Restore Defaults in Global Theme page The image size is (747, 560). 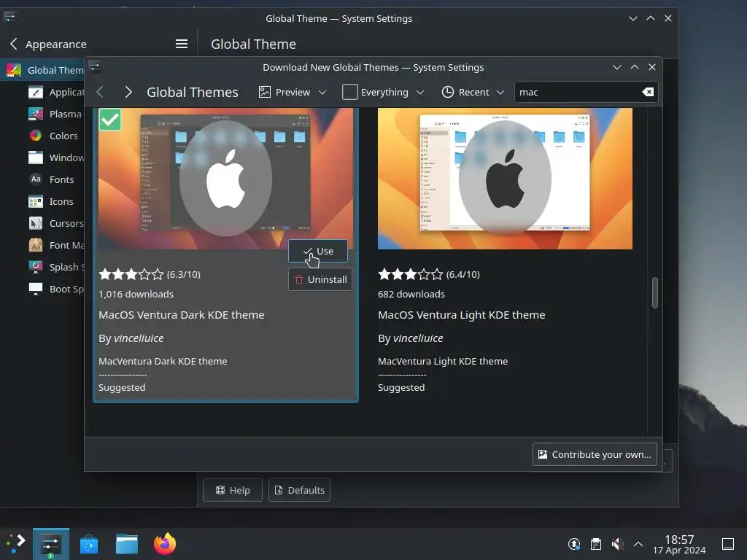299,490
